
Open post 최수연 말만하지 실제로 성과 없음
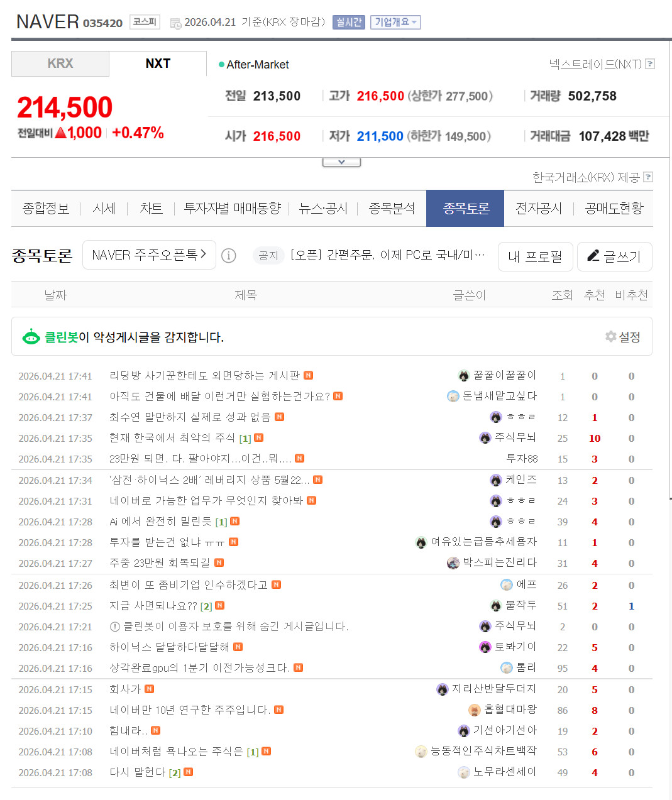[x=190, y=417]
